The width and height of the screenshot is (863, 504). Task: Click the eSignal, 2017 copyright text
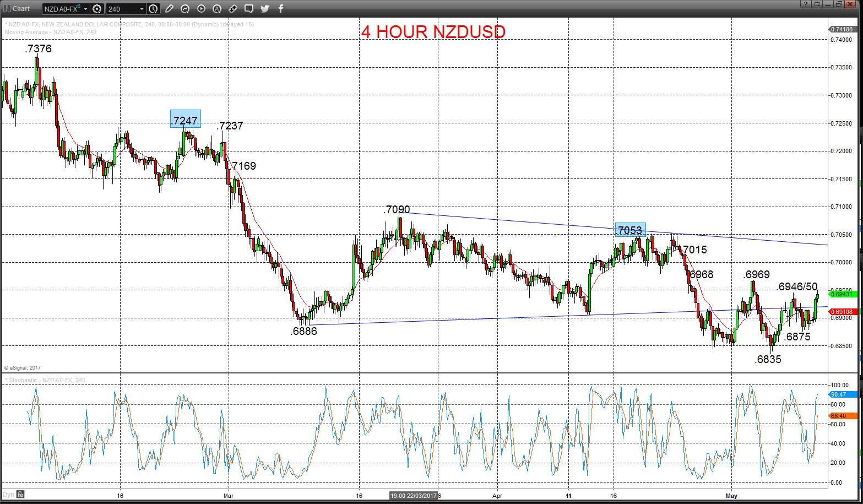(23, 368)
